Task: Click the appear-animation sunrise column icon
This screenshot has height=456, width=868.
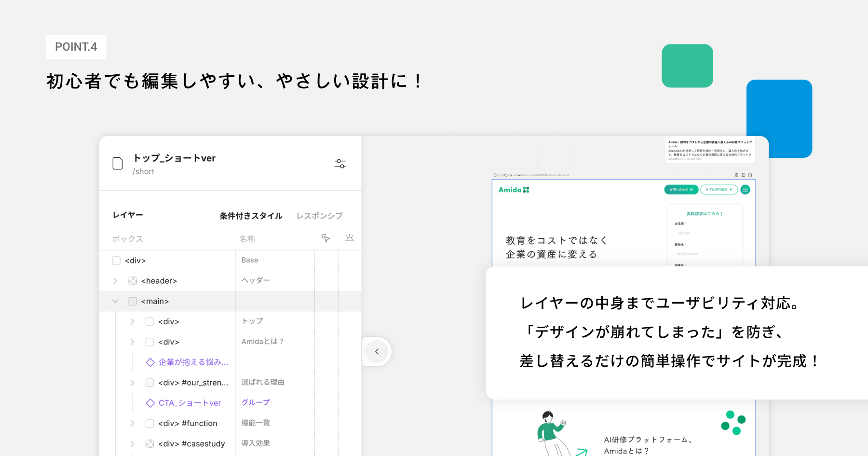Action: click(350, 238)
